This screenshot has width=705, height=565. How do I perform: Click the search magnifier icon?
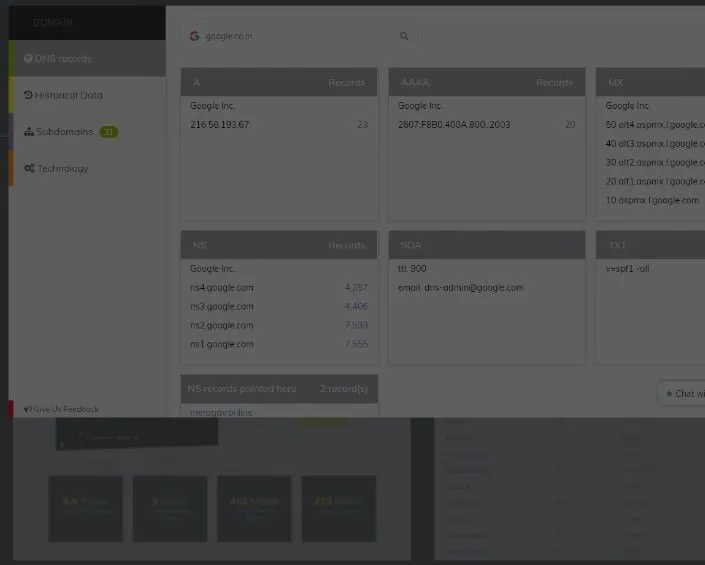point(404,36)
